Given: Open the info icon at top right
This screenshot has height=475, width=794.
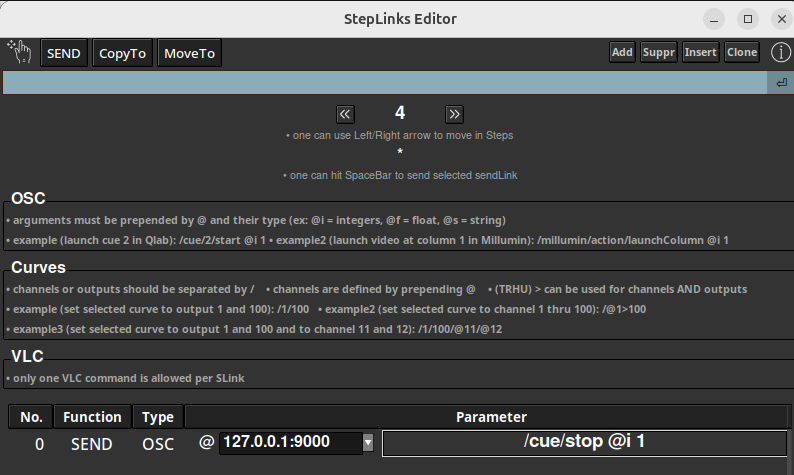Looking at the screenshot, I should pos(779,52).
